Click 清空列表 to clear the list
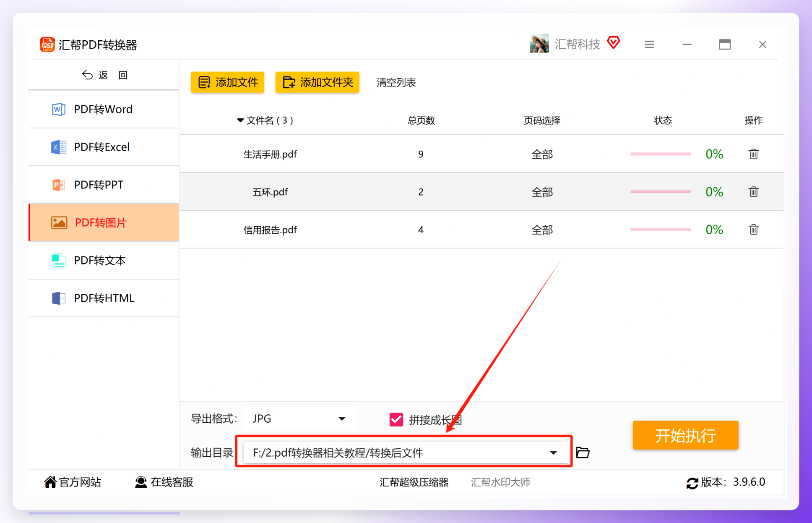This screenshot has height=523, width=812. tap(396, 82)
